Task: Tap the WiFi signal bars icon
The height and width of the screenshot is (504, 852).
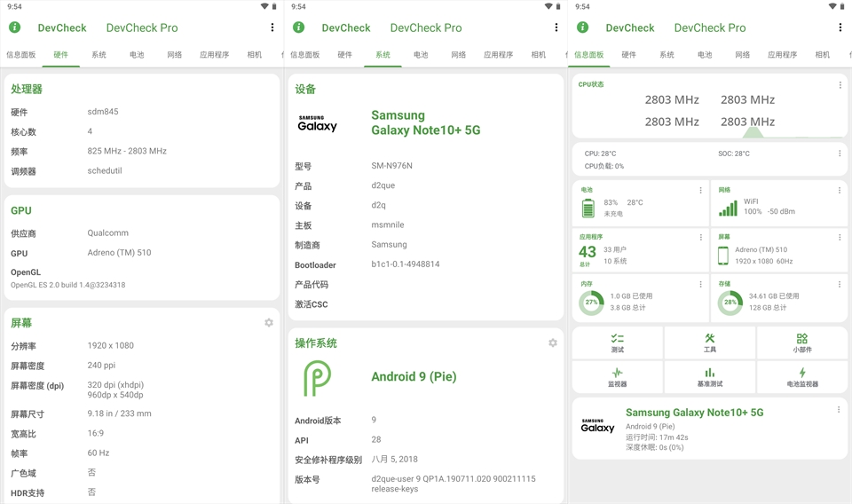Action: (x=728, y=208)
